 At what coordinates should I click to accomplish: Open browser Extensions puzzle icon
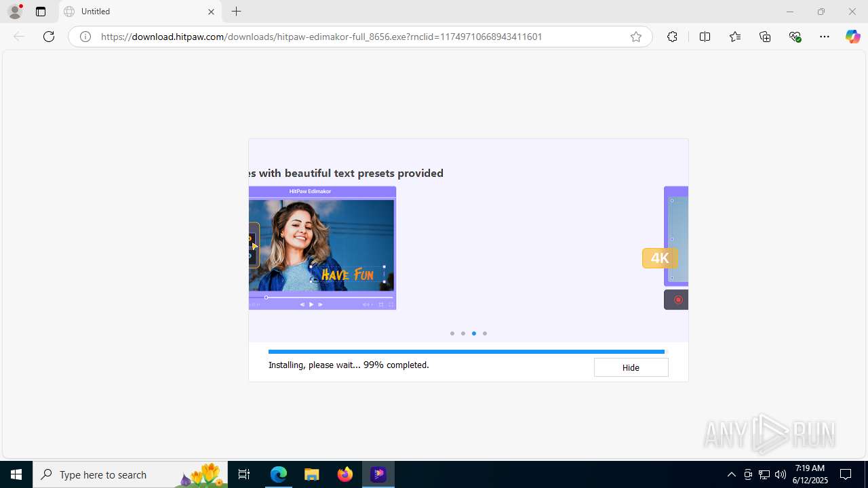click(672, 37)
